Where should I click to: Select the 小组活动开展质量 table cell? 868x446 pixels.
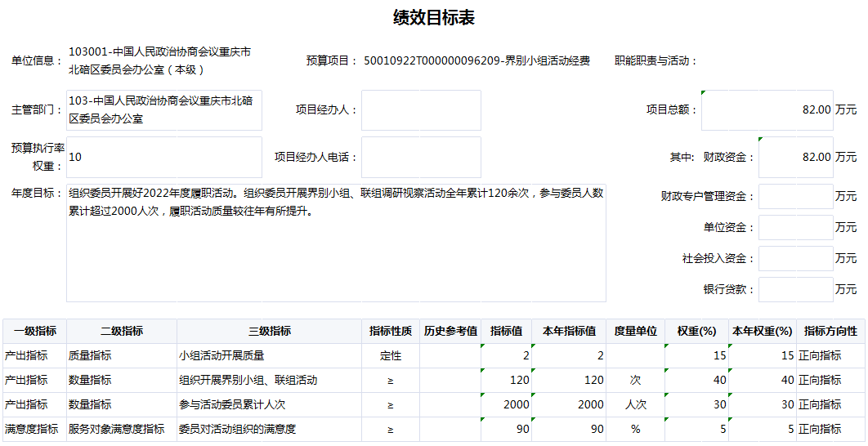tap(270, 356)
